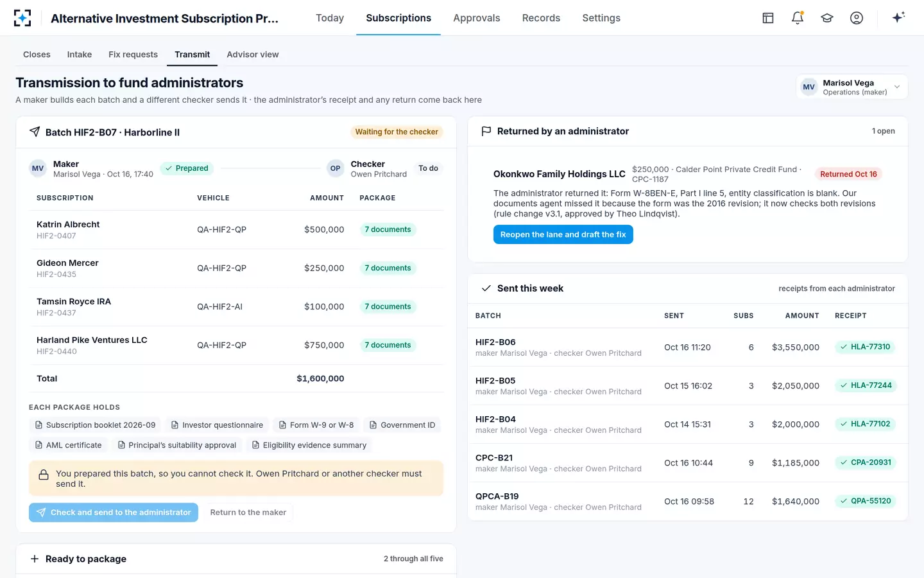Click the graduation cap learning icon

(x=827, y=18)
